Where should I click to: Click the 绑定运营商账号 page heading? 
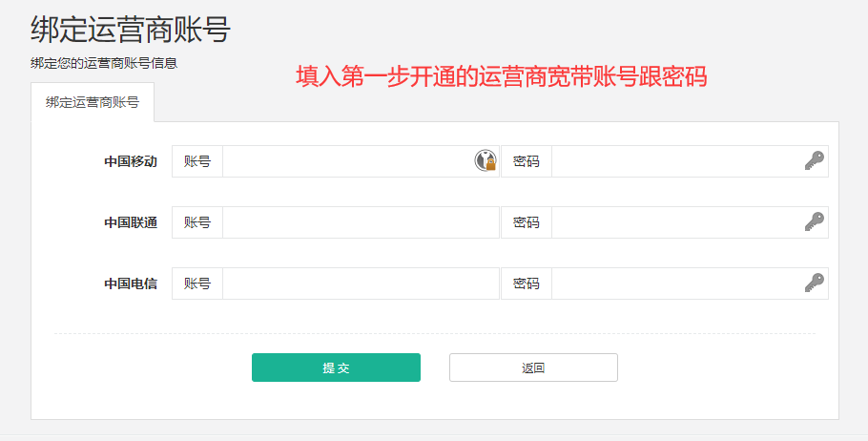131,30
